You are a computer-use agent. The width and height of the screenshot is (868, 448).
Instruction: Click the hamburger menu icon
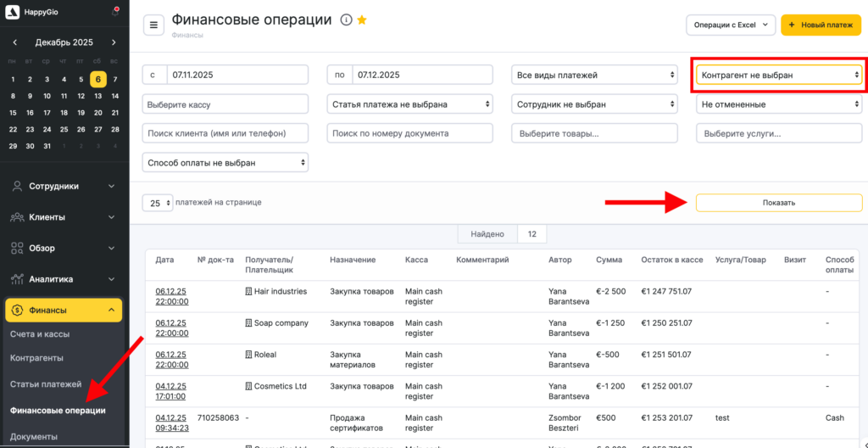153,25
